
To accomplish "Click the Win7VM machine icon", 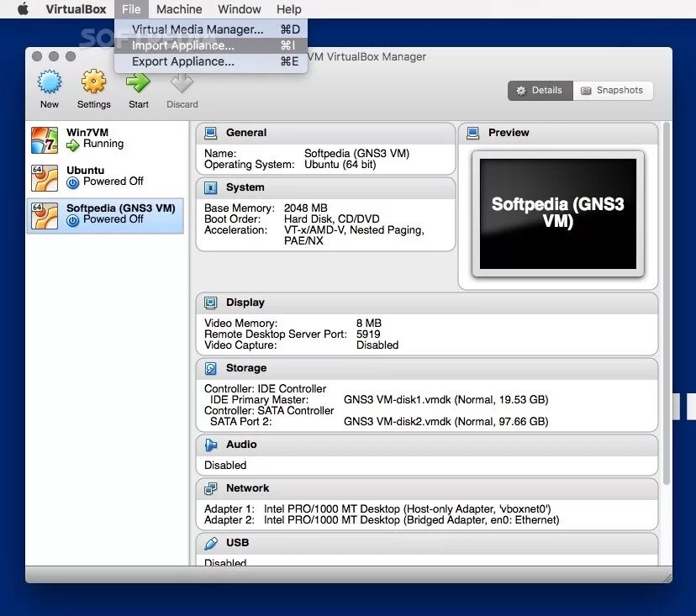I will pos(45,140).
